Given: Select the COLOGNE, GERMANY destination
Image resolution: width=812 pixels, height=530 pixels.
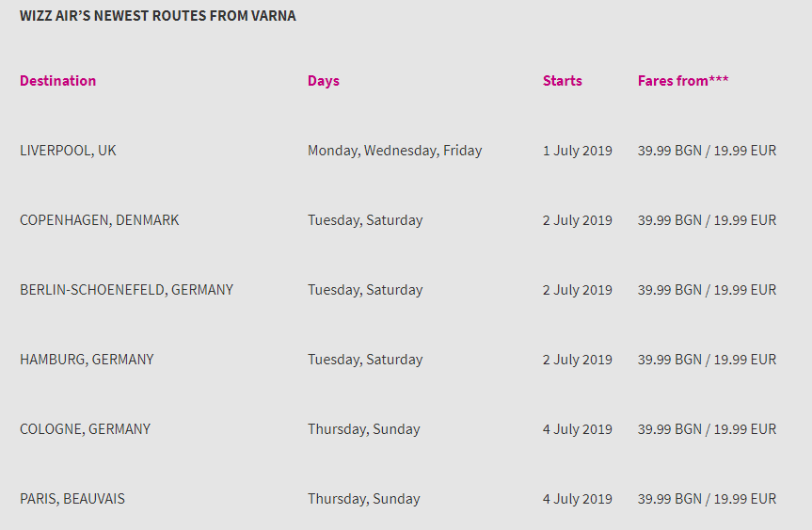Looking at the screenshot, I should [x=85, y=429].
